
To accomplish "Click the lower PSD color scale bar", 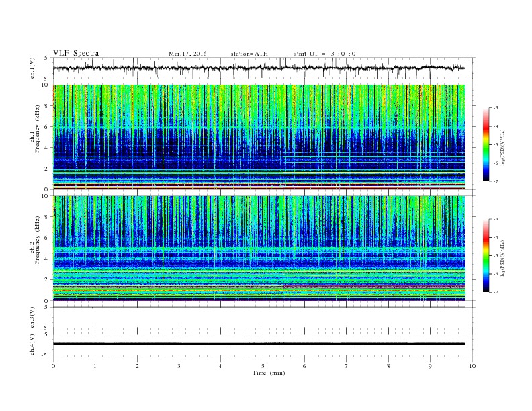I will [486, 256].
